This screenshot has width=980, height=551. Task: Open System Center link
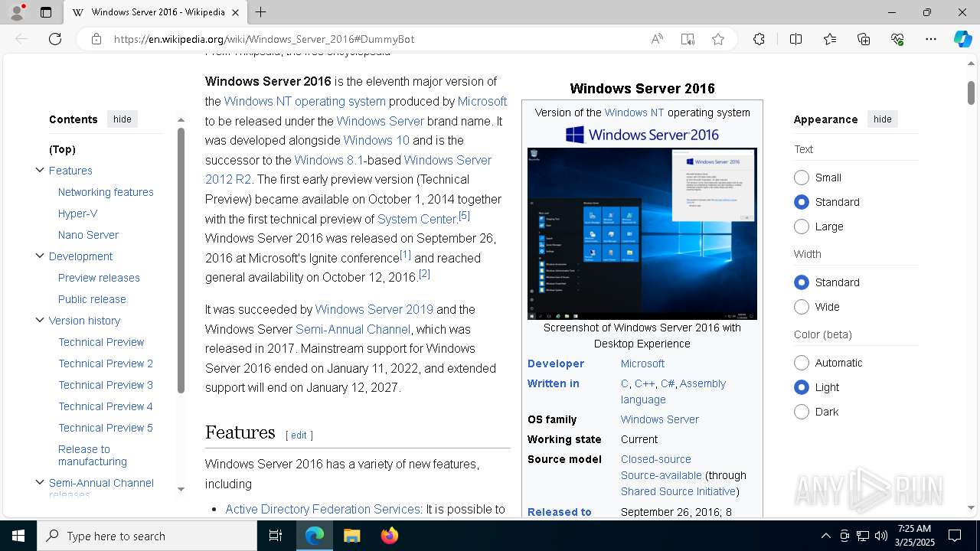[416, 219]
